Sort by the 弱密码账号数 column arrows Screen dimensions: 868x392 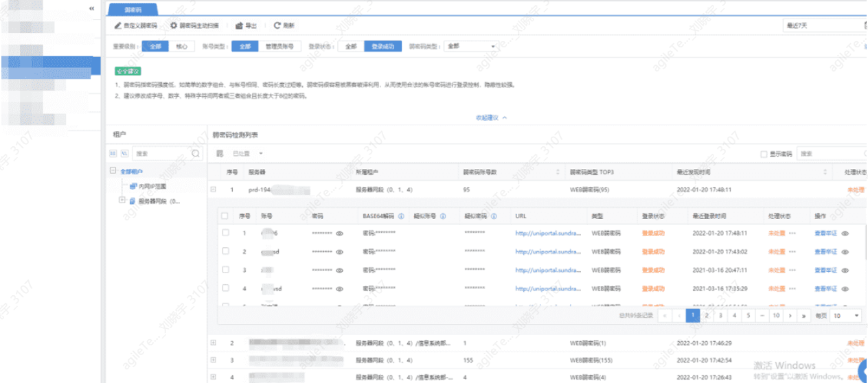556,172
